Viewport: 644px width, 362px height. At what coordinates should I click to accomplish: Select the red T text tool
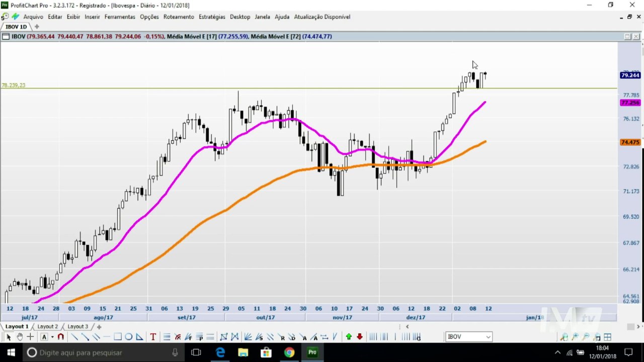(x=153, y=337)
